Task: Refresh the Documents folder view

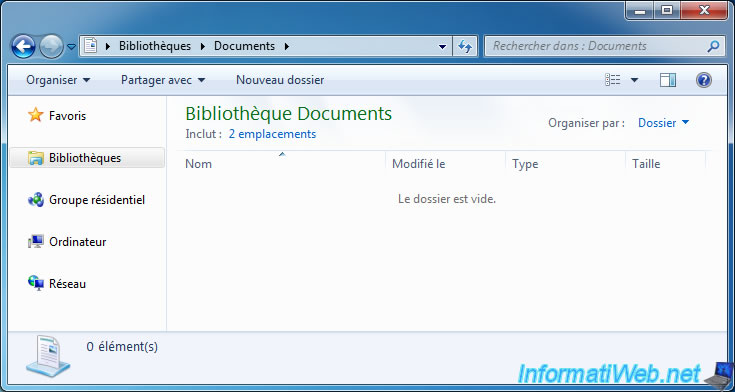Action: click(x=465, y=46)
